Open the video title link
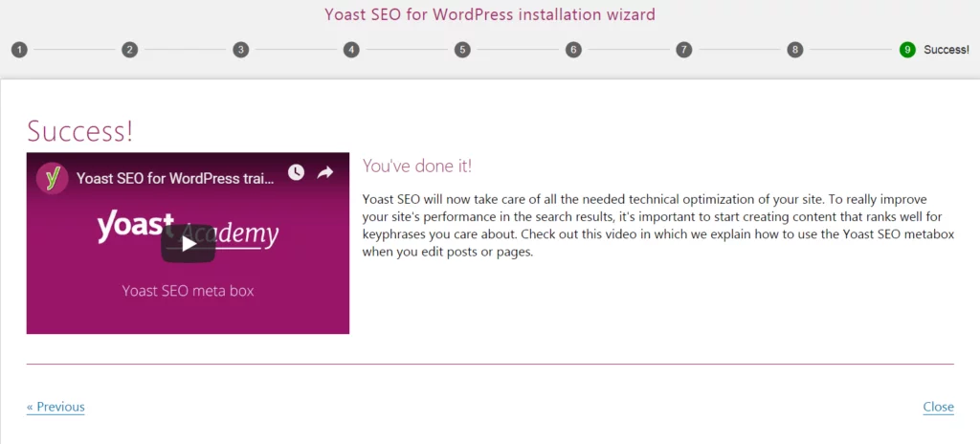Screen dimensions: 980x444 tap(175, 178)
